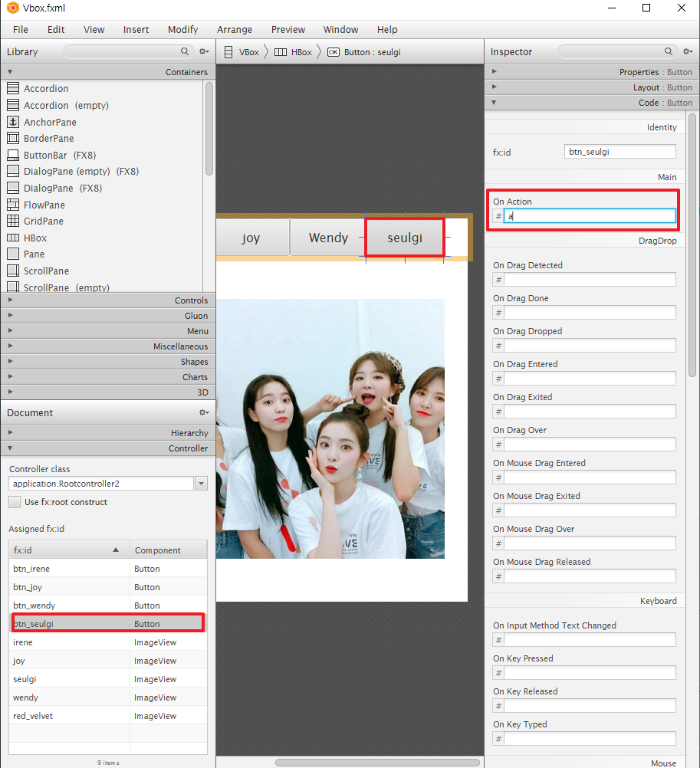The image size is (700, 768).
Task: Click the Pane icon in Library
Action: click(x=13, y=254)
